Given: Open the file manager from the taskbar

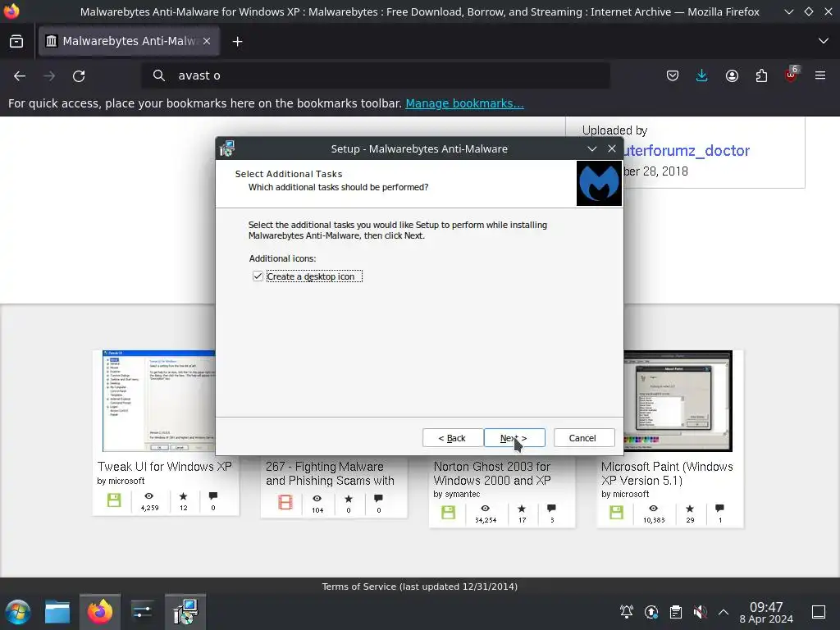Looking at the screenshot, I should click(x=57, y=612).
